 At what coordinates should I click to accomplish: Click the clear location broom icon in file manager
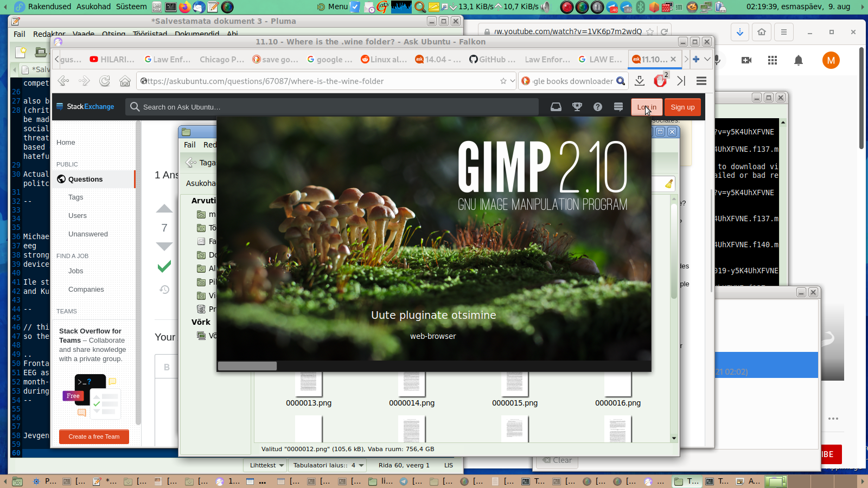[669, 184]
